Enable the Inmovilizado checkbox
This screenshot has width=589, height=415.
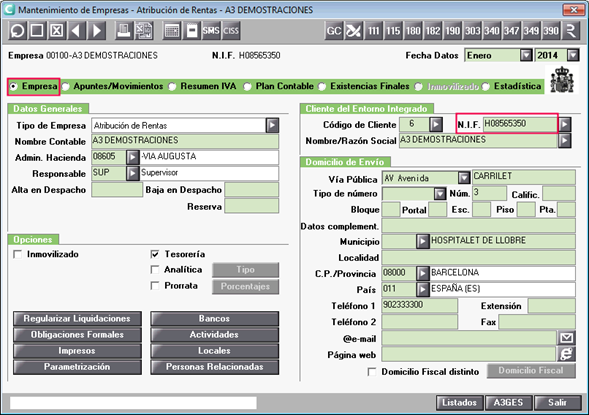click(17, 255)
